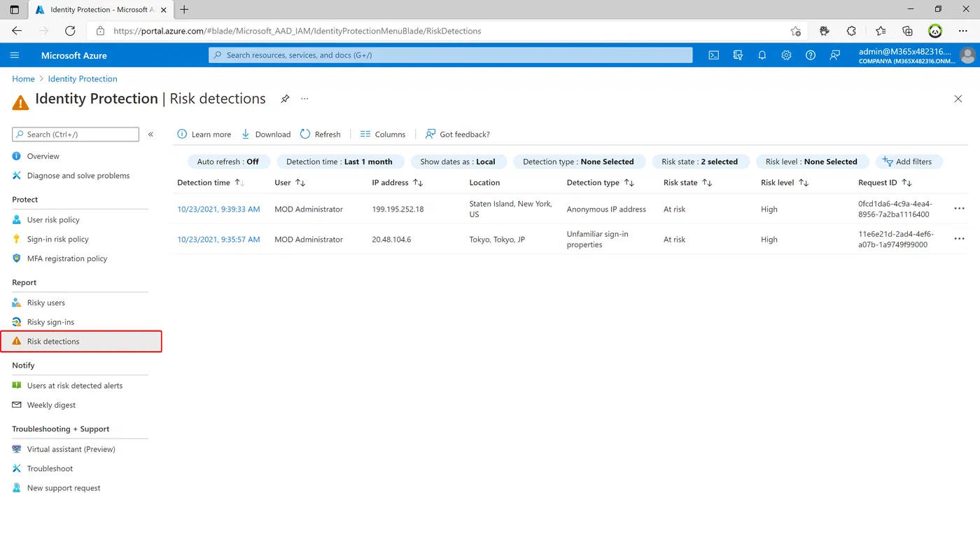Open portal settings gear
Screen dimensions: 980x533
point(786,55)
